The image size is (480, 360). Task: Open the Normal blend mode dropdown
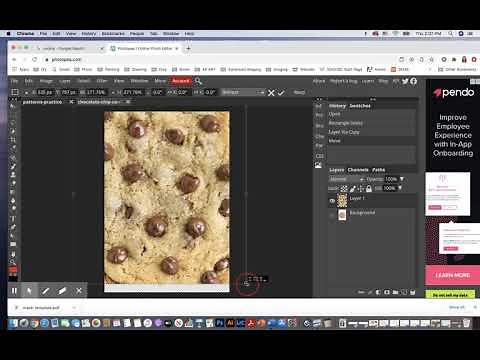(x=347, y=179)
